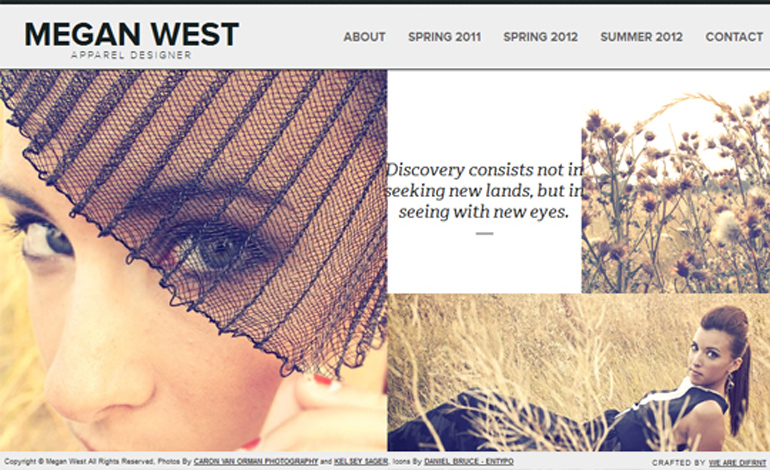Open the About page
The width and height of the screenshot is (770, 470).
[x=364, y=37]
